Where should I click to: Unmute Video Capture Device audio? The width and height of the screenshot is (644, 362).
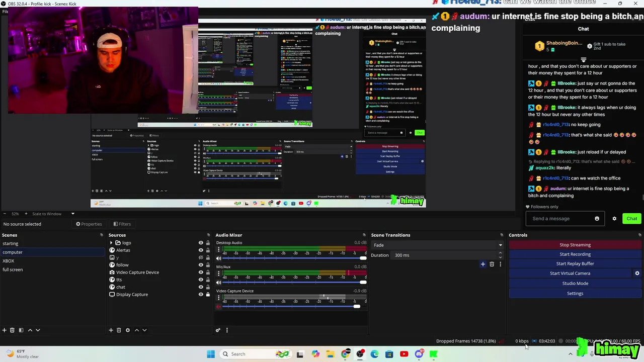218,306
